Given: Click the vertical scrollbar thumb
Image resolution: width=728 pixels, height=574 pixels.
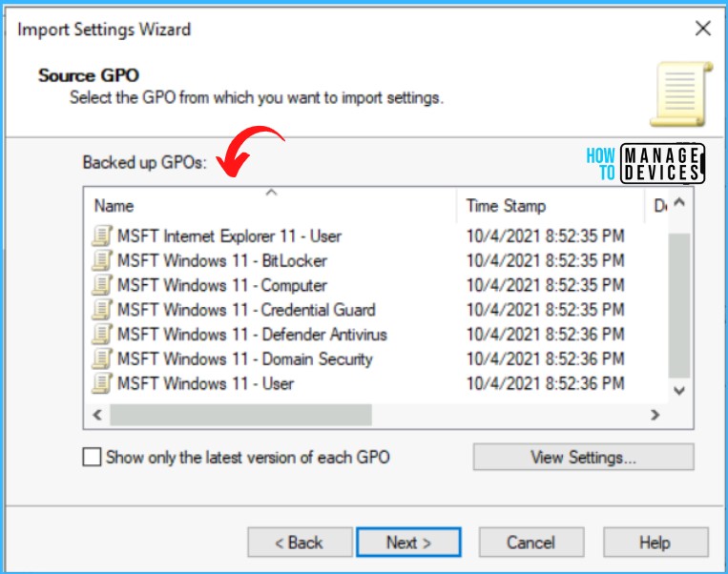Looking at the screenshot, I should [x=679, y=306].
